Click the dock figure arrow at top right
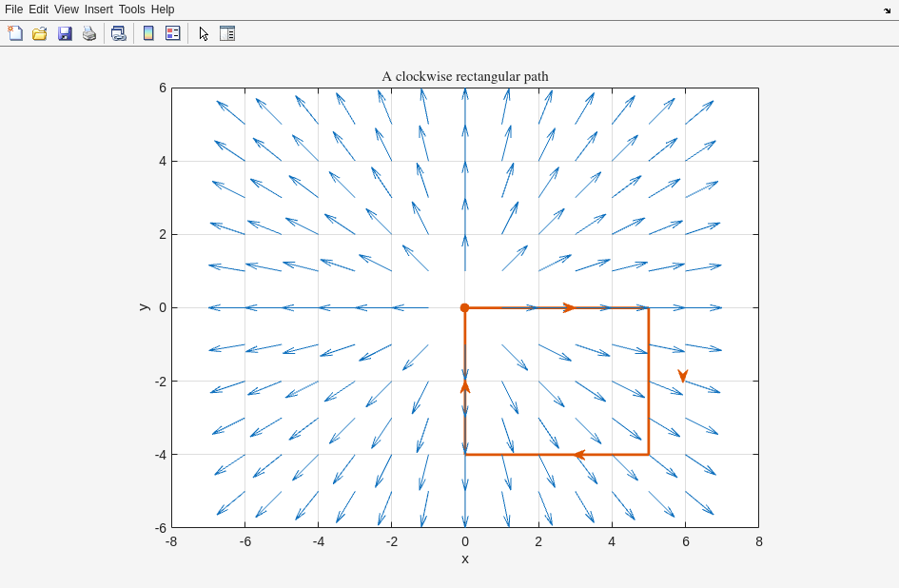 tap(887, 10)
